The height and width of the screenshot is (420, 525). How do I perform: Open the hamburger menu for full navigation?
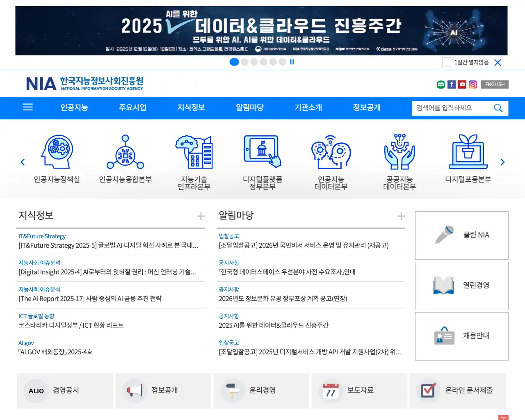click(x=27, y=107)
